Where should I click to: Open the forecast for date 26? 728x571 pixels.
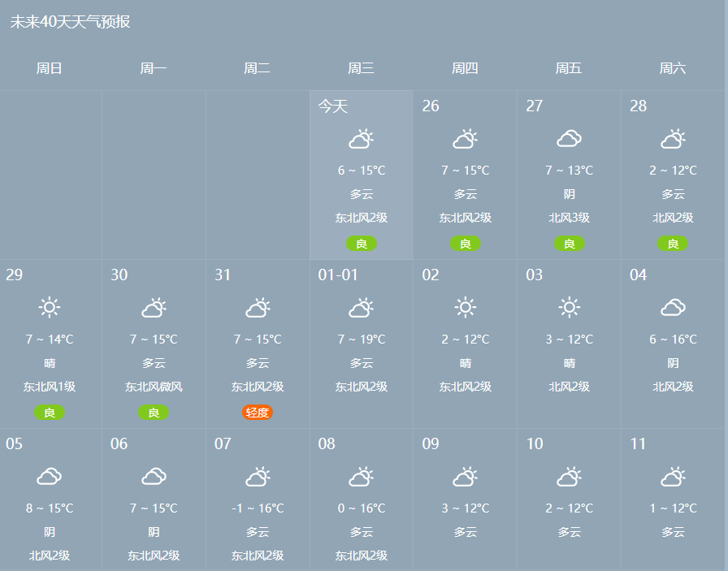(431, 106)
